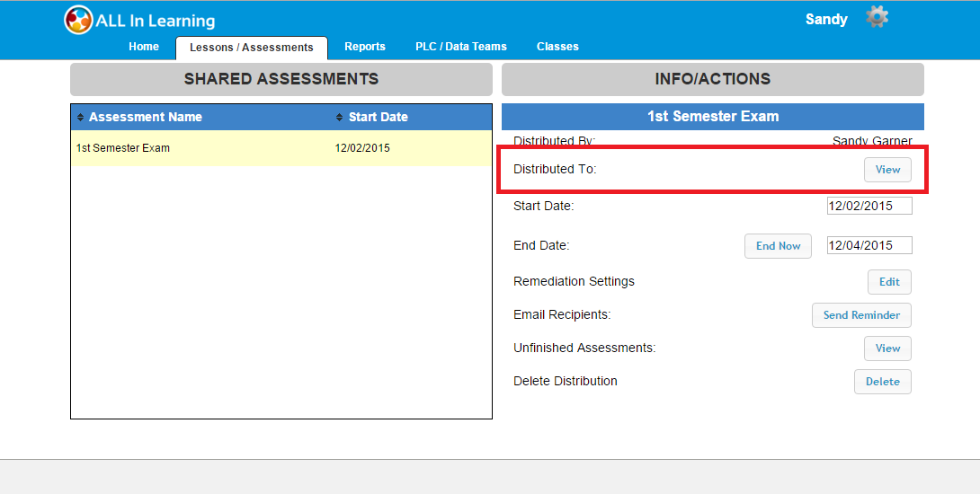
Task: Delete the distribution
Action: (882, 382)
